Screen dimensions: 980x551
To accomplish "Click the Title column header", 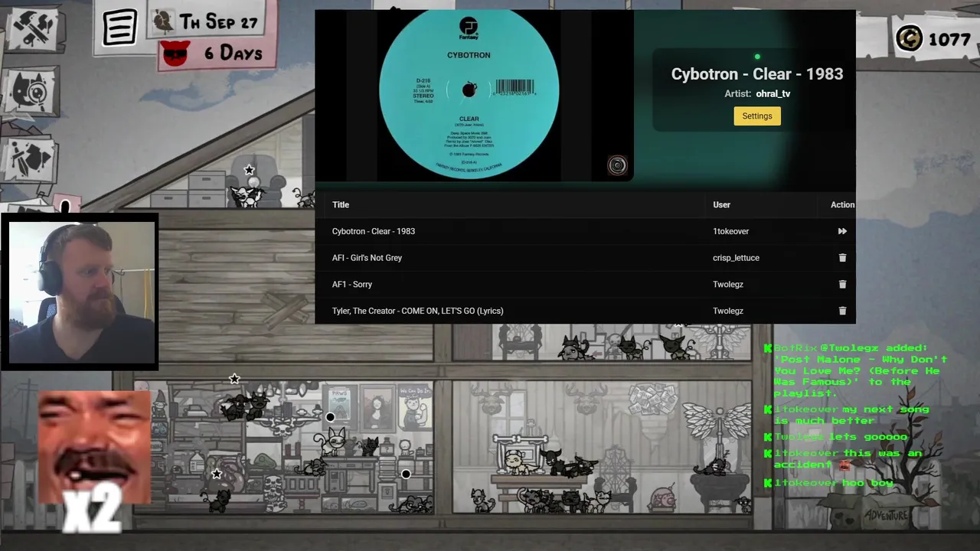I will click(341, 204).
